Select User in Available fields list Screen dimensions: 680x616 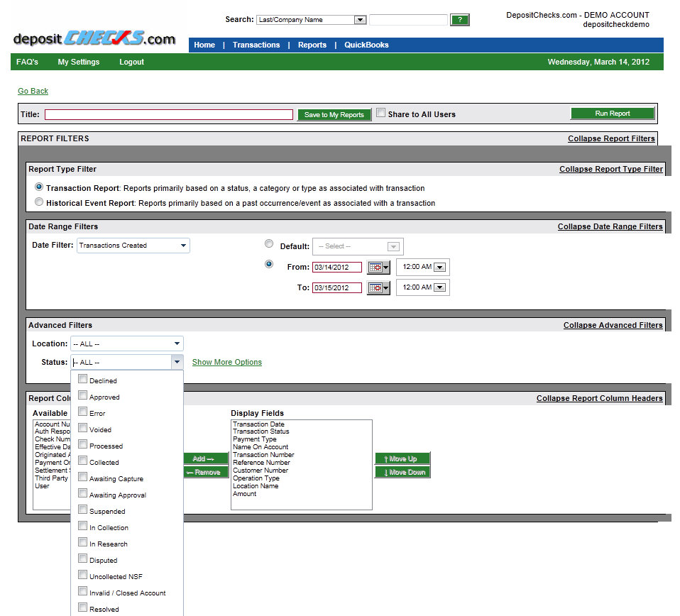click(x=42, y=486)
